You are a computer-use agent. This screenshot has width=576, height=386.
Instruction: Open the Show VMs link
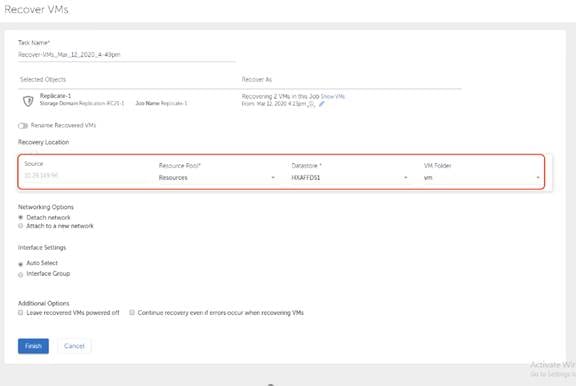(333, 97)
